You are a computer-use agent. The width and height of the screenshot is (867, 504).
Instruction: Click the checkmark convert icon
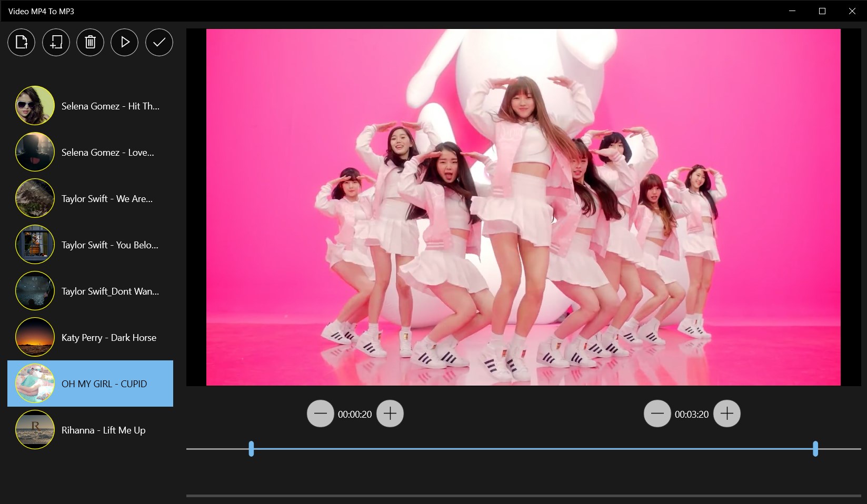(159, 42)
